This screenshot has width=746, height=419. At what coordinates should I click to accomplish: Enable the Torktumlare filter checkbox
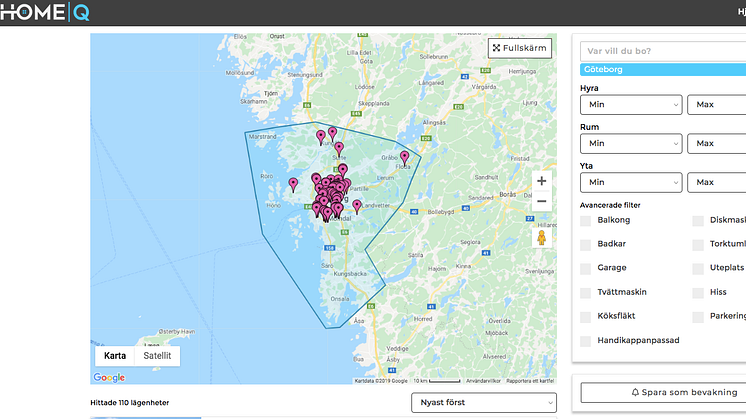(698, 244)
